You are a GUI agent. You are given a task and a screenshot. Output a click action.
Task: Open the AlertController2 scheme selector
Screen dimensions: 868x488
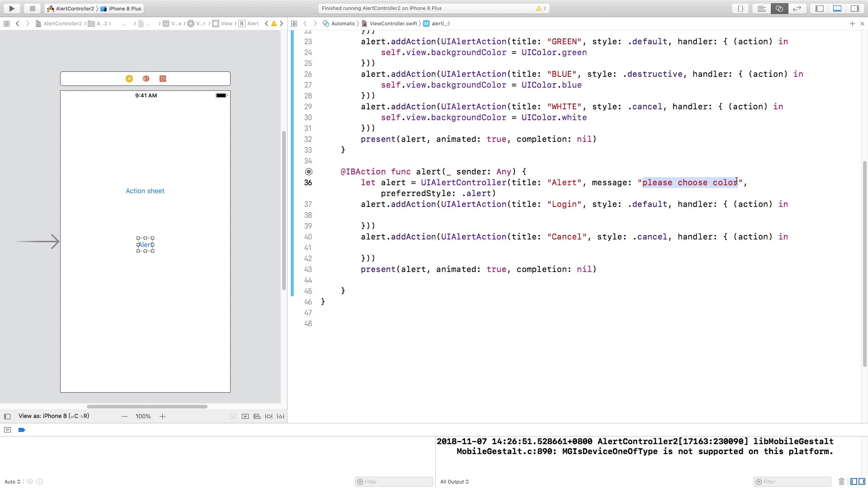point(71,9)
